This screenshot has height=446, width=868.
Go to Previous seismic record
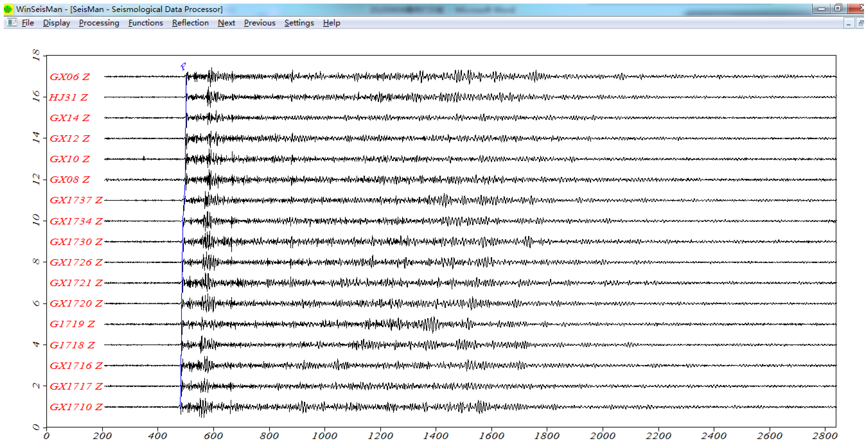click(x=259, y=23)
